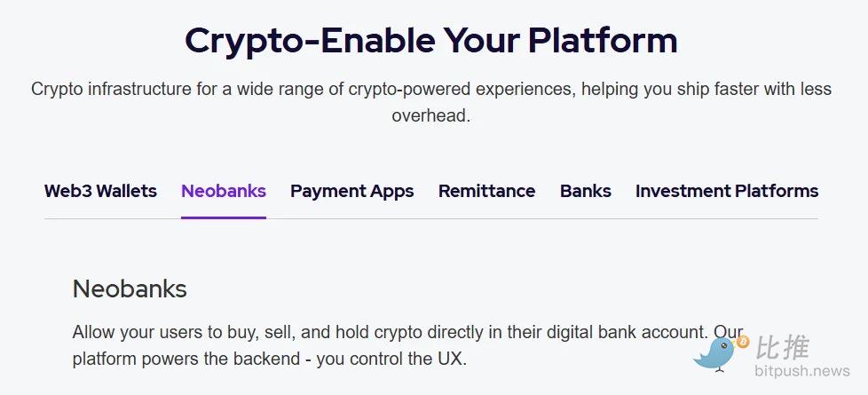The width and height of the screenshot is (868, 395).
Task: Open the Banks tab
Action: coord(586,191)
